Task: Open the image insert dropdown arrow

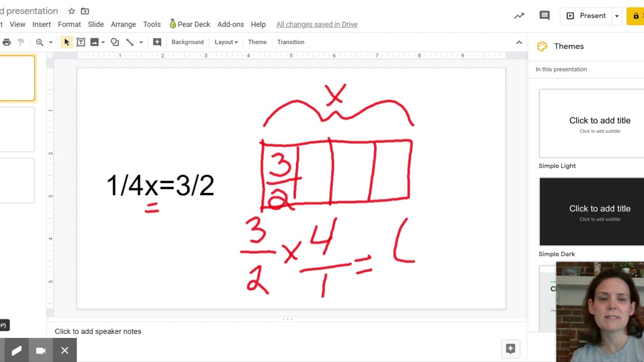Action: (x=103, y=42)
